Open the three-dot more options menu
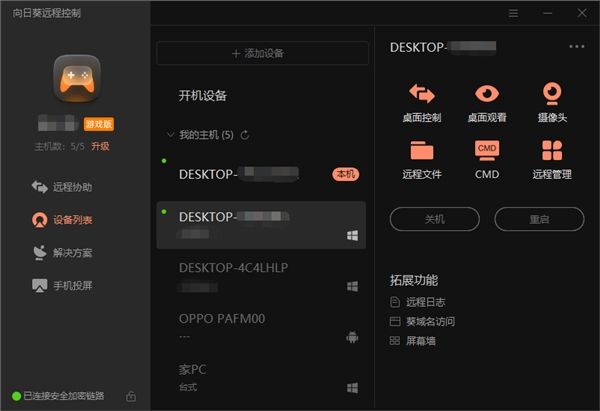 (576, 46)
